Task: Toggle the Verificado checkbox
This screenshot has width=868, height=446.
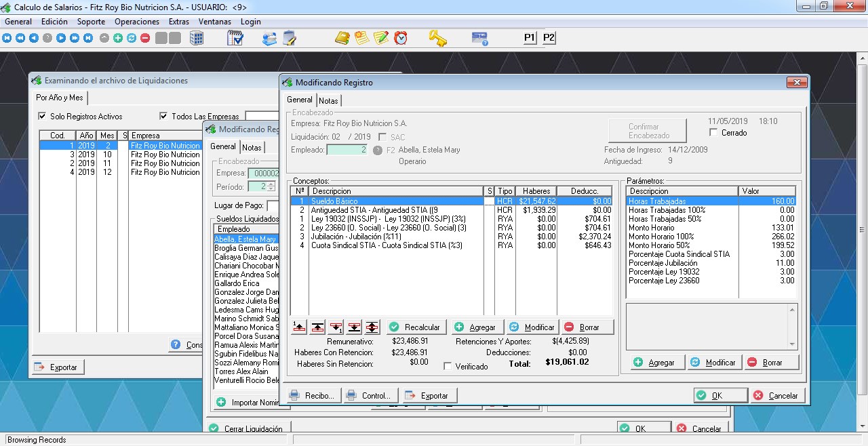Action: click(448, 367)
